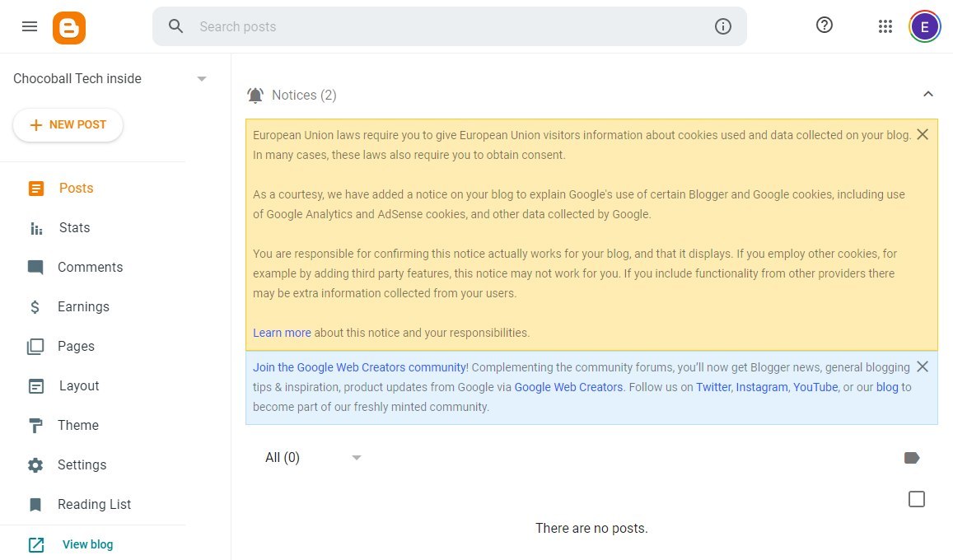Open Earnings section

click(x=83, y=306)
